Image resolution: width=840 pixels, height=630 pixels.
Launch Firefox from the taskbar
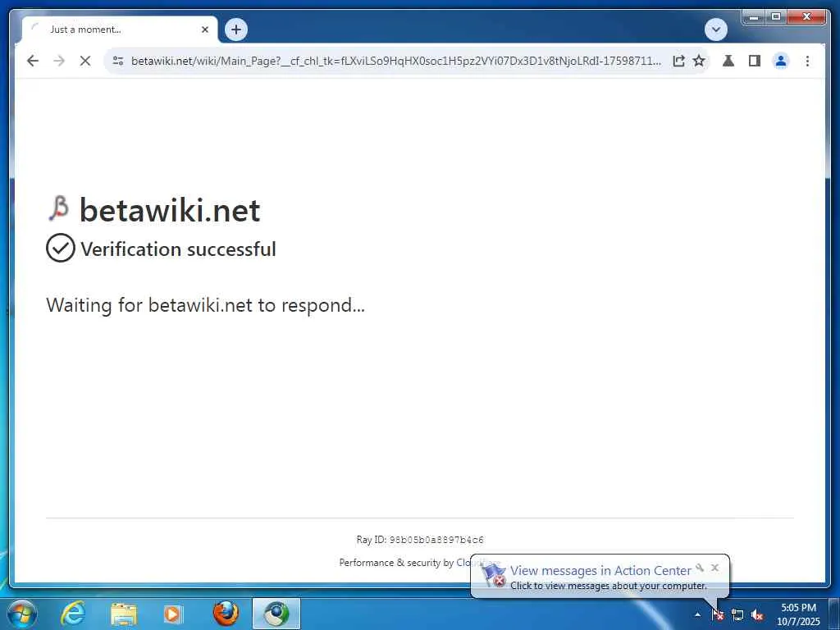pyautogui.click(x=226, y=614)
